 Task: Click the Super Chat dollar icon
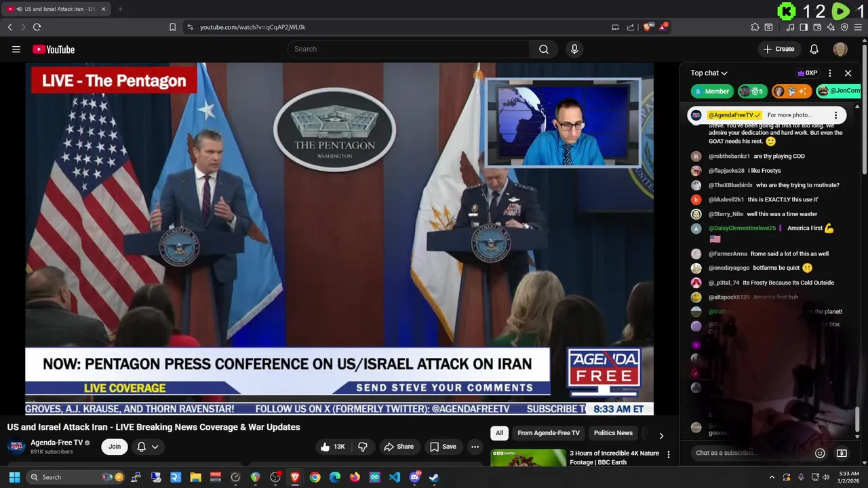pos(842,453)
